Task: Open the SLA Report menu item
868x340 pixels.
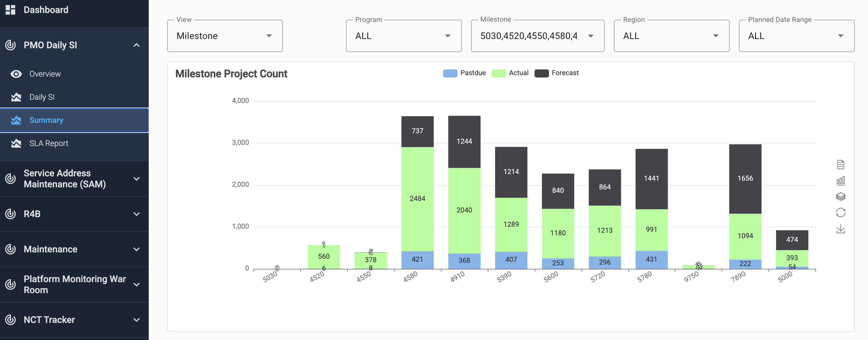Action: (49, 143)
